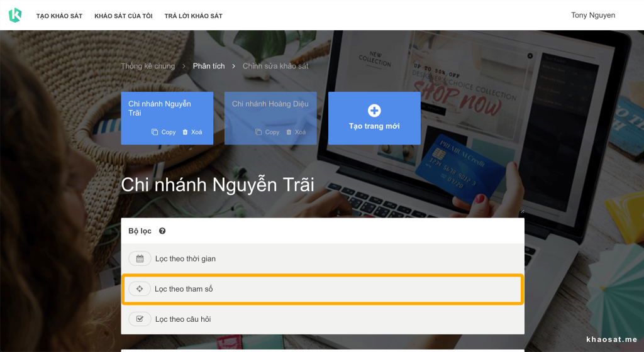Switch to Phân tích tab

pyautogui.click(x=209, y=66)
